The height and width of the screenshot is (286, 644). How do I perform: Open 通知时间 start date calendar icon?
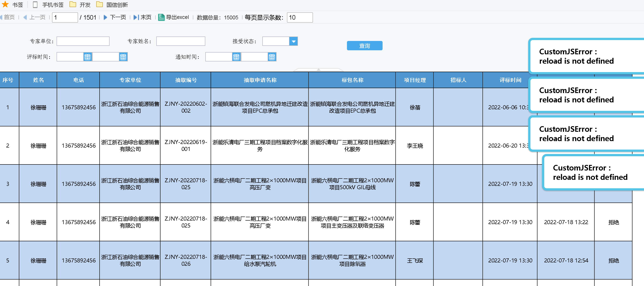236,57
